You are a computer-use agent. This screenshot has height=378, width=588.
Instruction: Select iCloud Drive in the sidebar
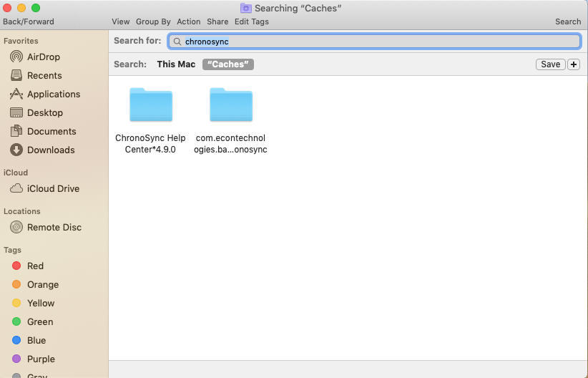point(52,188)
